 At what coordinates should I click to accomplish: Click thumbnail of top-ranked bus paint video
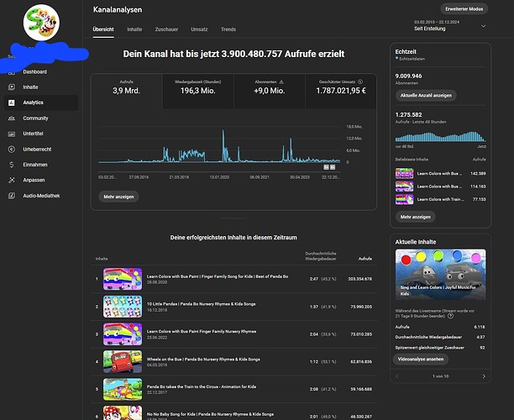(123, 279)
